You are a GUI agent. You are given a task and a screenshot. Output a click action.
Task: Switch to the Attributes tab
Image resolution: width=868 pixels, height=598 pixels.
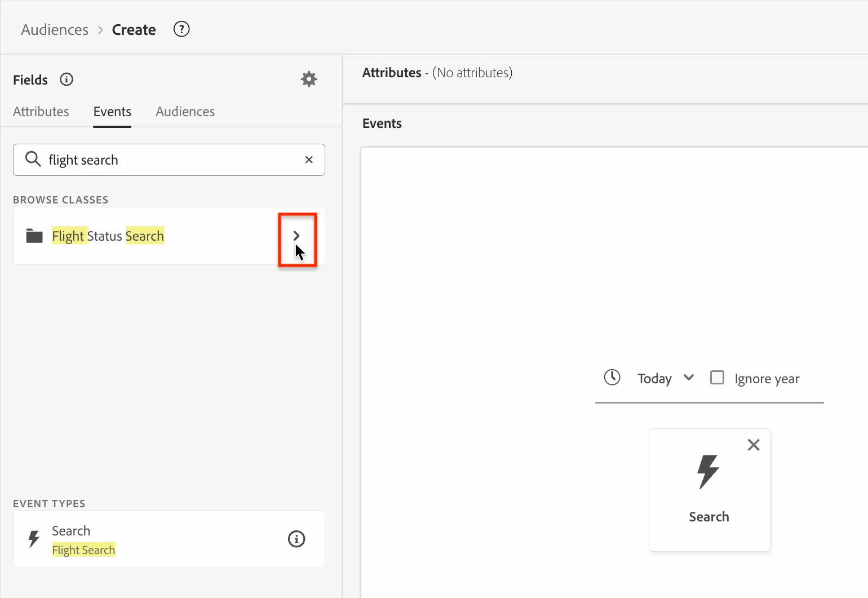coord(41,112)
